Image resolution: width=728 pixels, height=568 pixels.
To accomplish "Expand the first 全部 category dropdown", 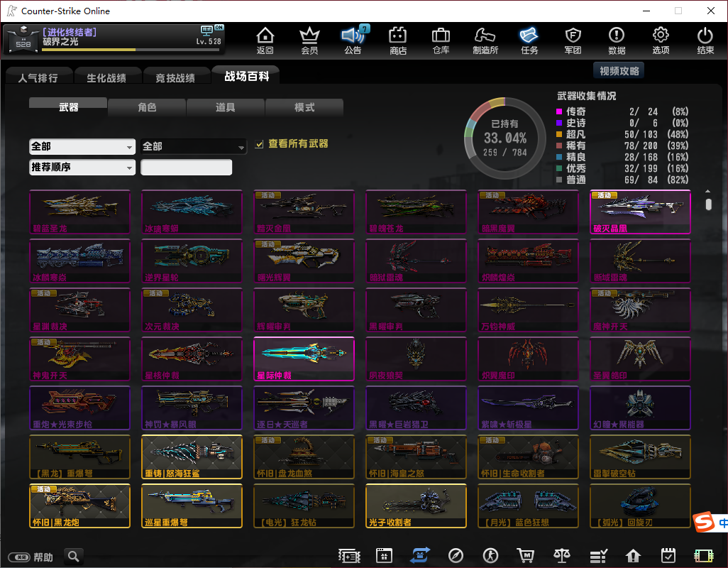I will coord(82,146).
